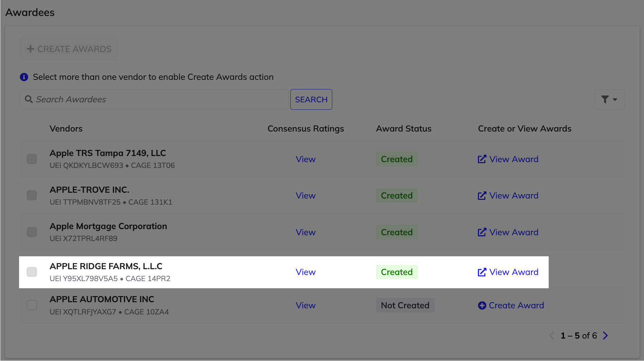Click plus-circle icon for APPLE AUTOMOTIVE INC
The height and width of the screenshot is (361, 644).
point(482,305)
